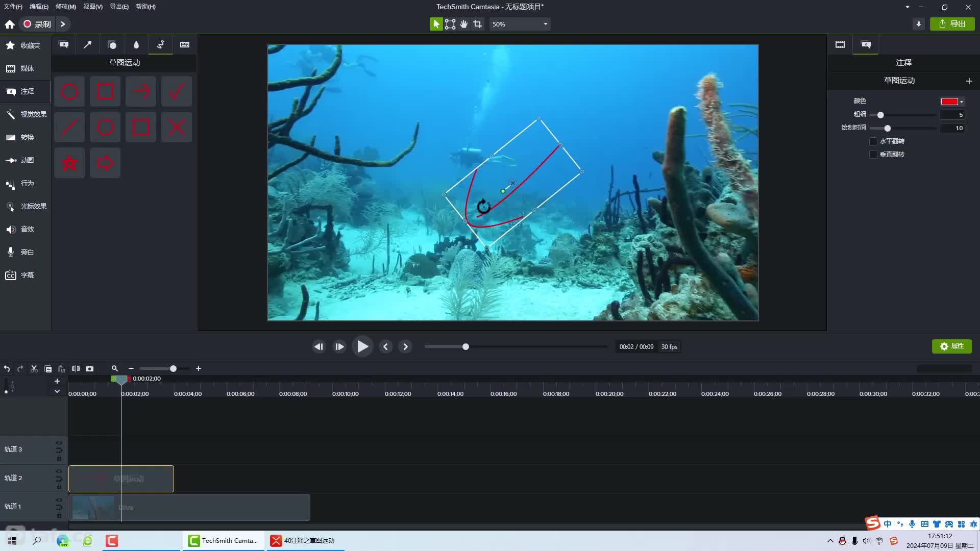Open the 帮助(H) menu

(146, 7)
